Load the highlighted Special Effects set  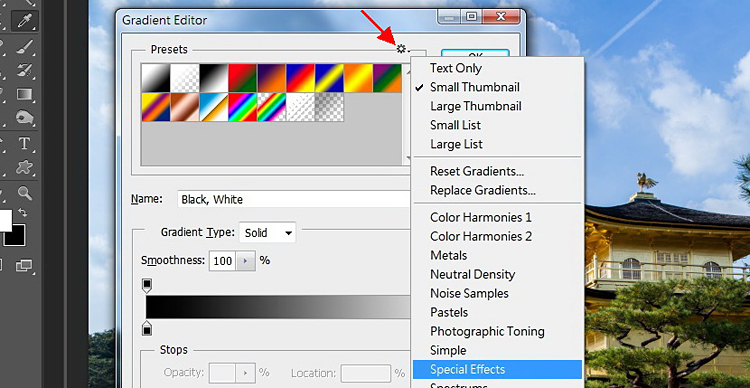tap(497, 369)
